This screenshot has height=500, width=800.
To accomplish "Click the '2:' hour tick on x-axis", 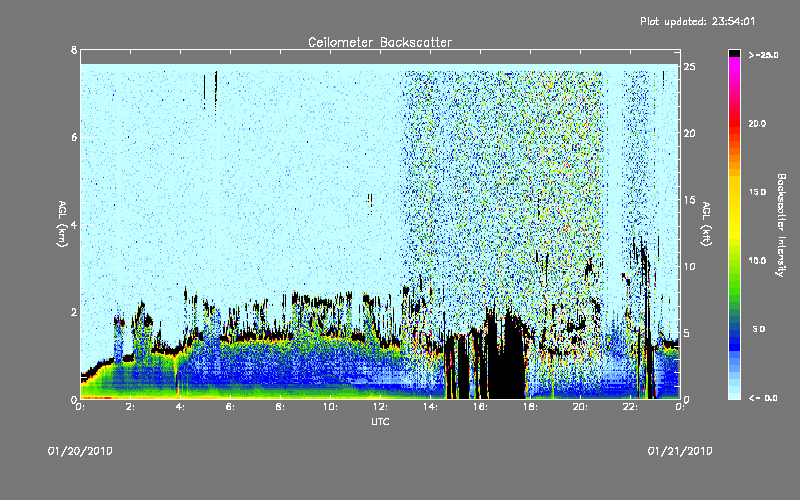I will click(x=130, y=407).
